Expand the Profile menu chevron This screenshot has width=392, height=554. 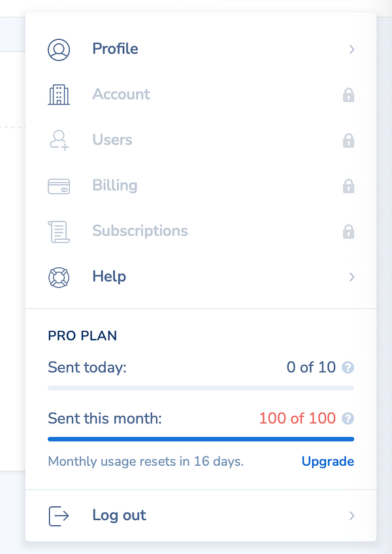(x=351, y=49)
